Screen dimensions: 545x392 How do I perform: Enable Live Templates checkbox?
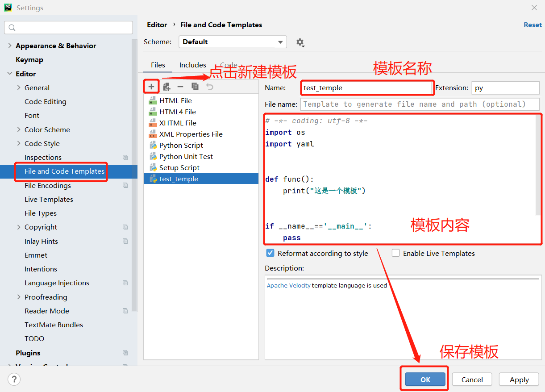[x=395, y=253]
